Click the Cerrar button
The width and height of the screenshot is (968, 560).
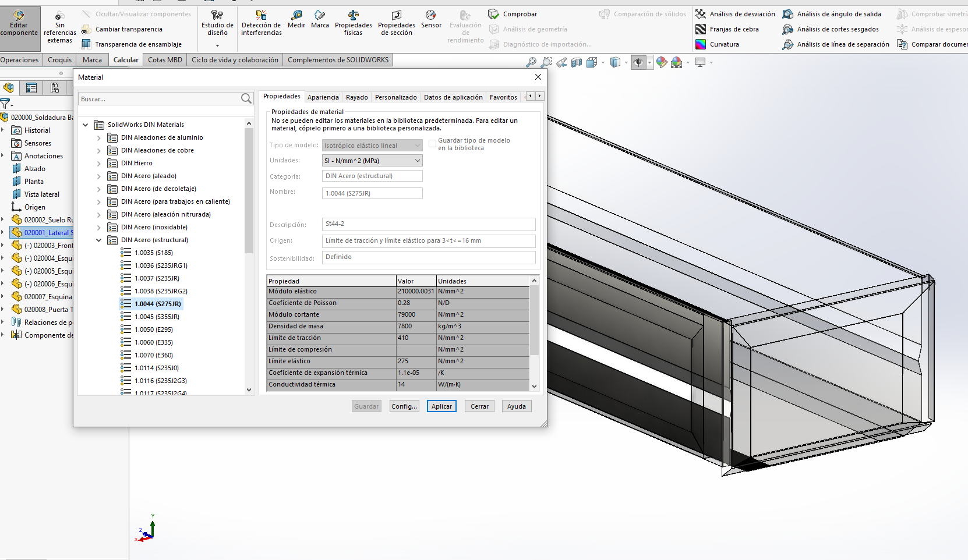[479, 406]
